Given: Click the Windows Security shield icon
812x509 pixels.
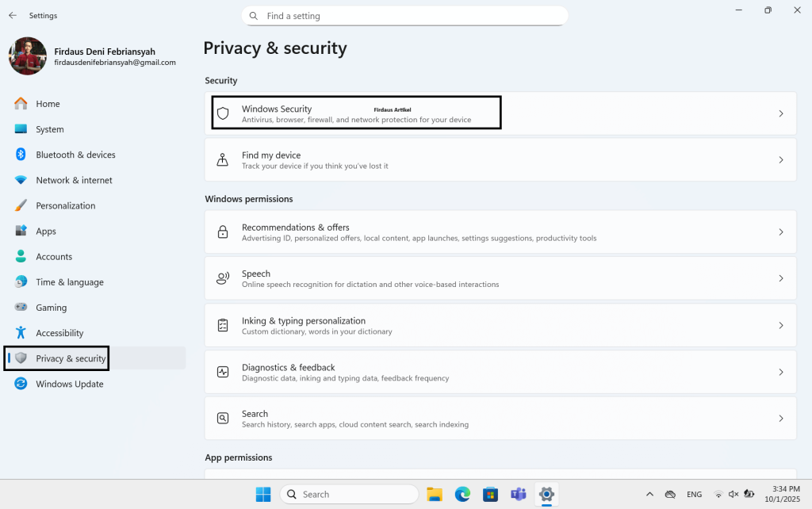Looking at the screenshot, I should 223,114.
